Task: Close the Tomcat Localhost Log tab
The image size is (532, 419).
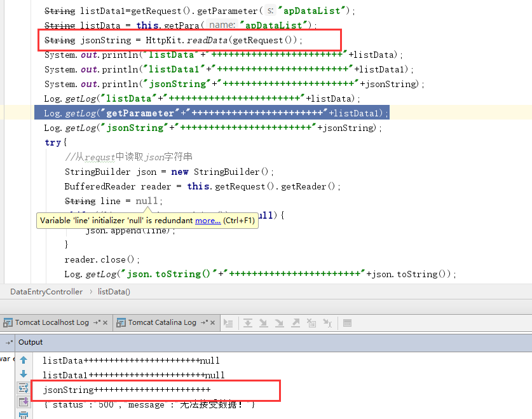Action: (105, 322)
